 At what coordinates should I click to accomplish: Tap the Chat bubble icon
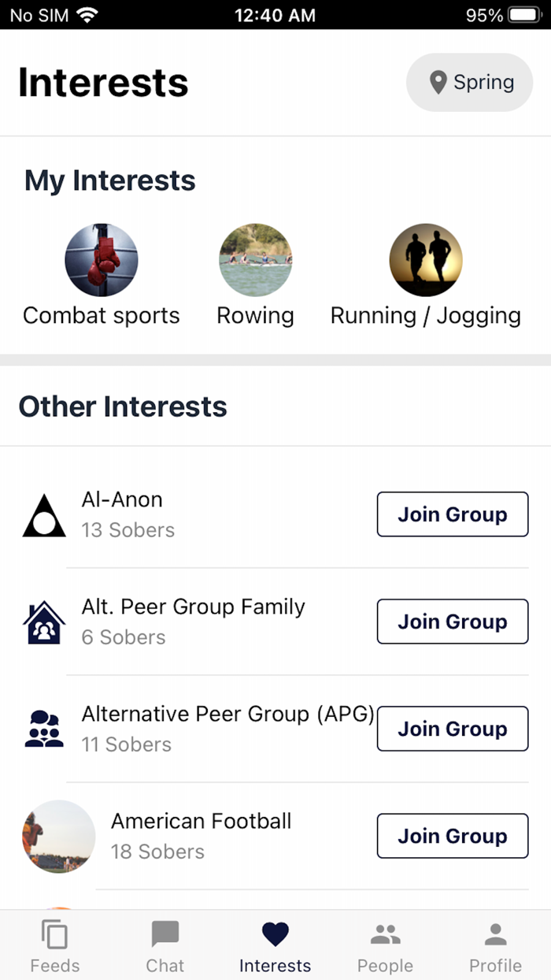coord(165,934)
